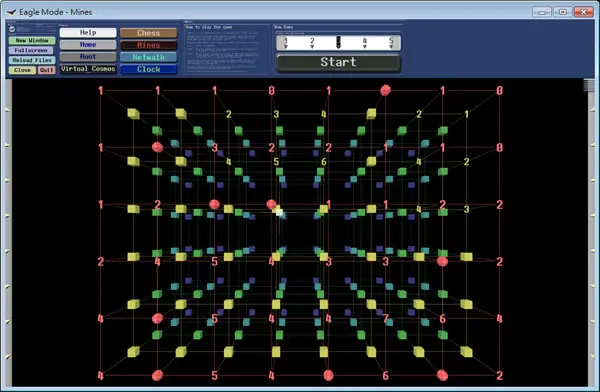
Task: Open the Help bookmark
Action: [88, 33]
